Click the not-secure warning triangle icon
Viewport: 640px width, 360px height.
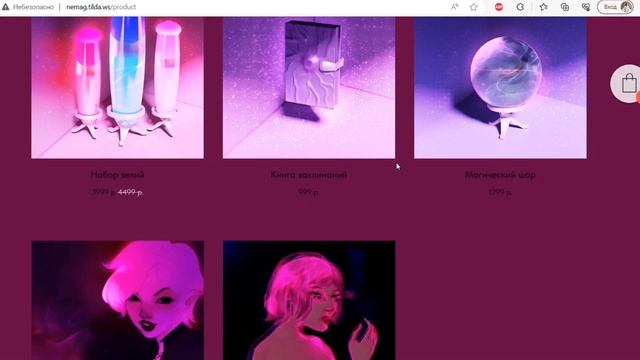pyautogui.click(x=5, y=7)
